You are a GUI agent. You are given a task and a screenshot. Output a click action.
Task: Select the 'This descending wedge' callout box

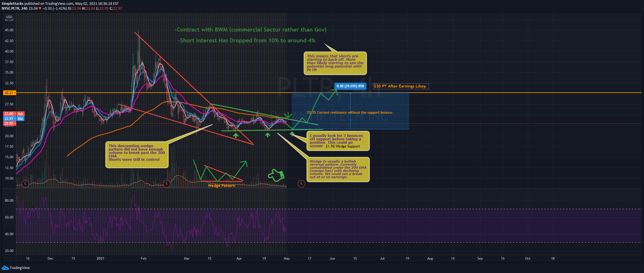(137, 155)
